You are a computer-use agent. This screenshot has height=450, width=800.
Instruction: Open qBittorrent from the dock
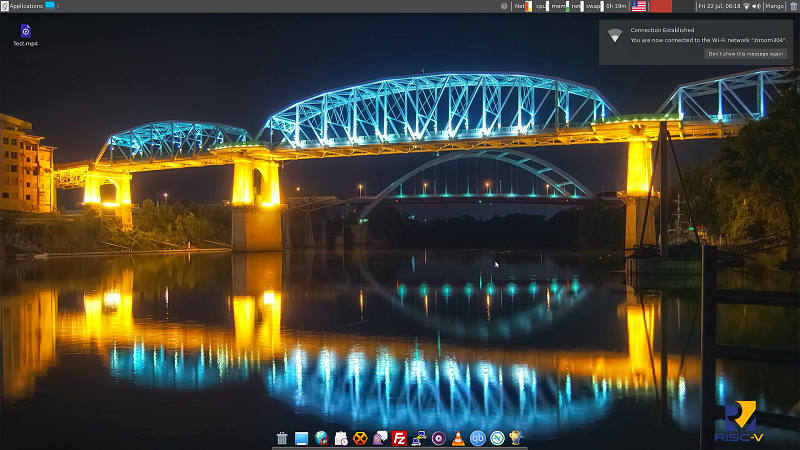(x=478, y=438)
